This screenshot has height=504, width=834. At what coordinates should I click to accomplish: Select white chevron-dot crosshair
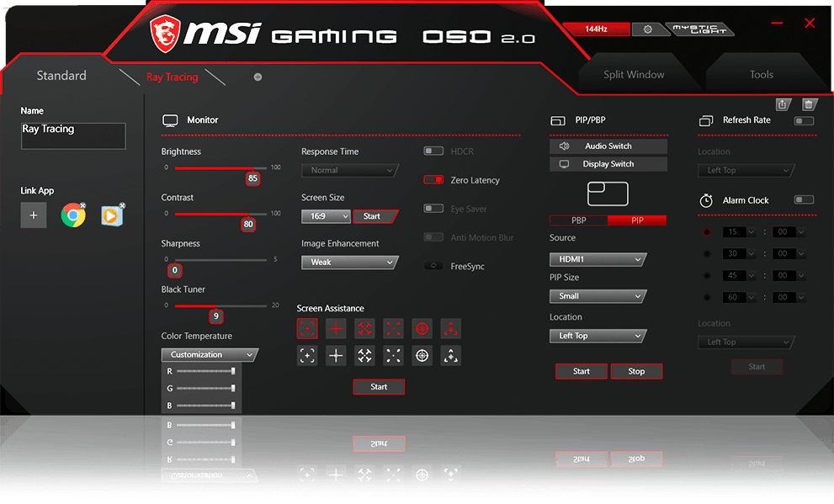450,356
